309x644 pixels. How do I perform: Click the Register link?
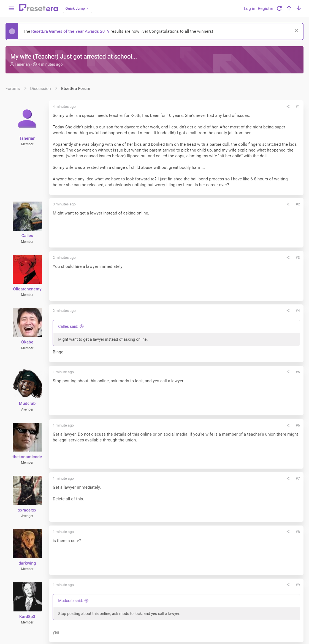(x=265, y=9)
